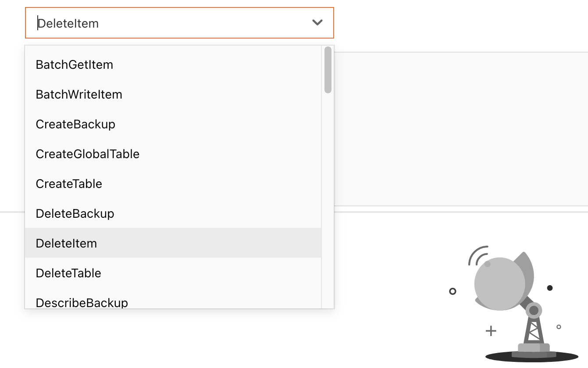Click the plus sign near the tower
The image size is (588, 368).
point(491,331)
